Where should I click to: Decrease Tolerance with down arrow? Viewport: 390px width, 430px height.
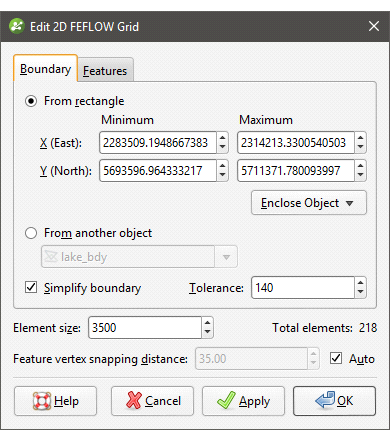(360, 292)
